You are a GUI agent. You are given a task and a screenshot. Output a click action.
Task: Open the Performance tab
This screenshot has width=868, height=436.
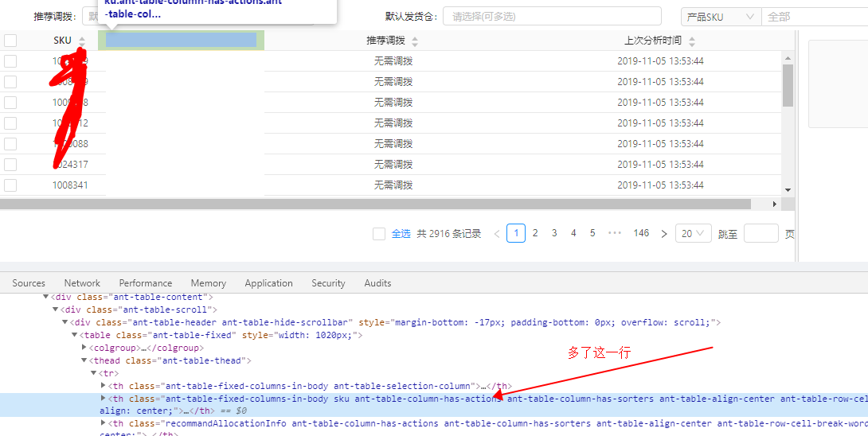point(146,282)
